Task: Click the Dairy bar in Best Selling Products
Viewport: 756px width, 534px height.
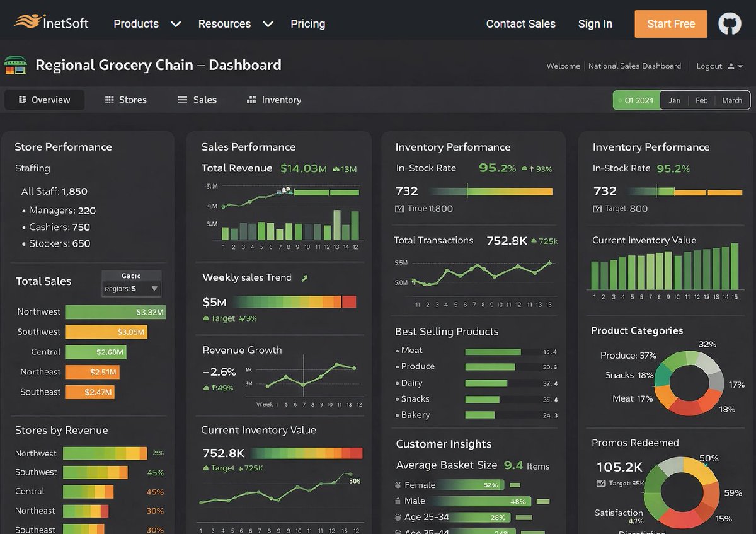Action: [x=486, y=383]
